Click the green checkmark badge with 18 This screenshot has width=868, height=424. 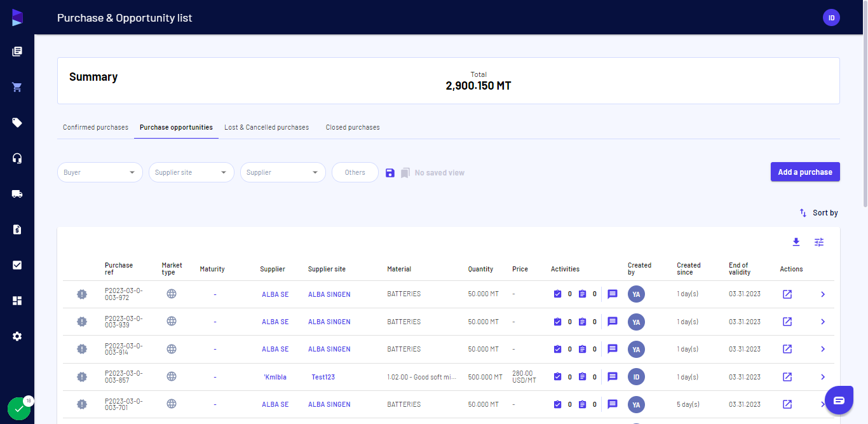[x=19, y=409]
